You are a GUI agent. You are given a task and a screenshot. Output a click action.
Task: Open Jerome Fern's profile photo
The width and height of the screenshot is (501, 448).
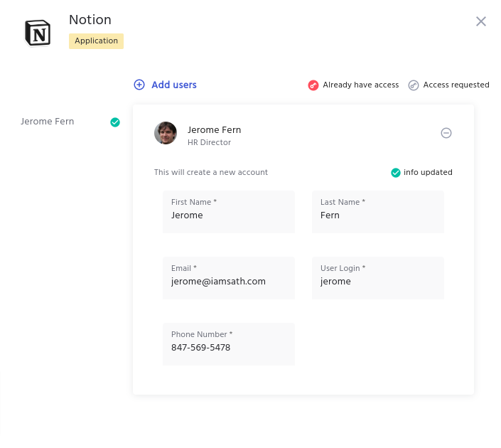pyautogui.click(x=166, y=133)
